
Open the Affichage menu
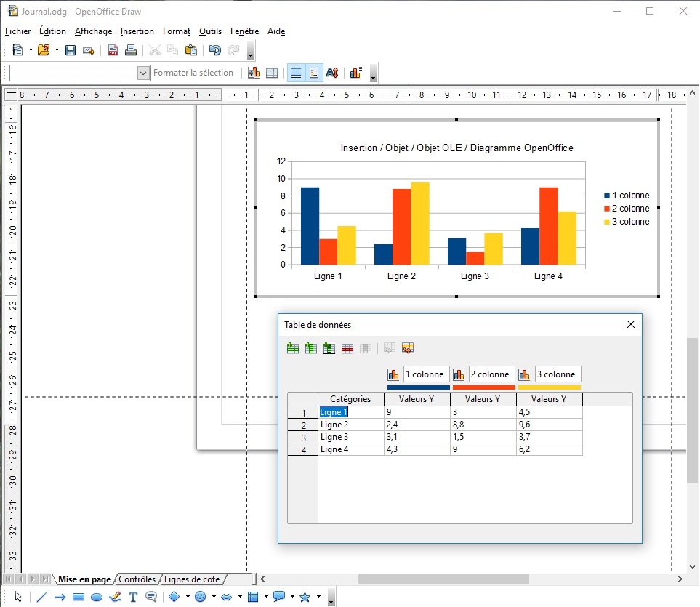click(93, 31)
